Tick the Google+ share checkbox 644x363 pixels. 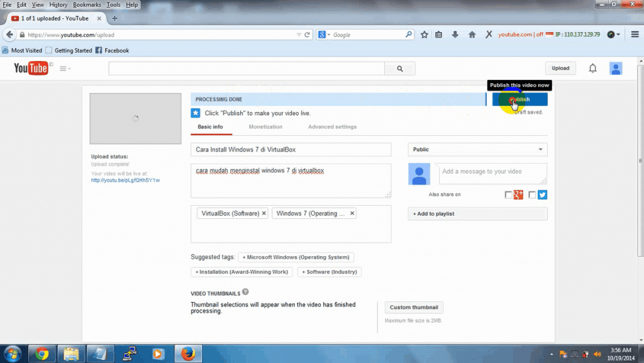(508, 195)
